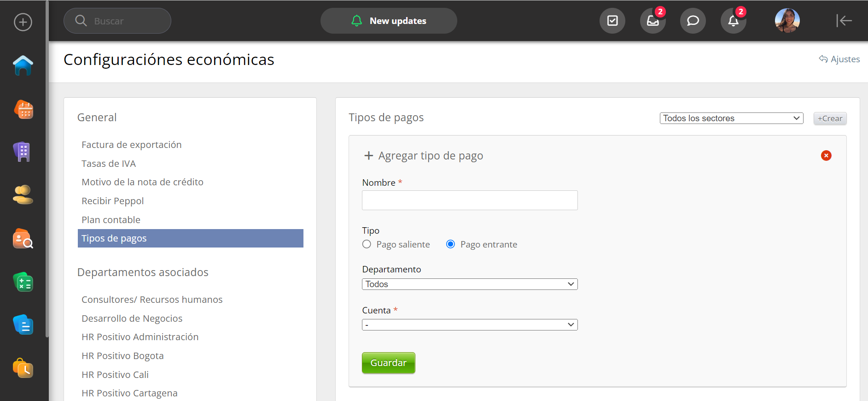Open the tasks checkbox icon in header
Viewport: 868px width, 401px height.
(x=612, y=21)
